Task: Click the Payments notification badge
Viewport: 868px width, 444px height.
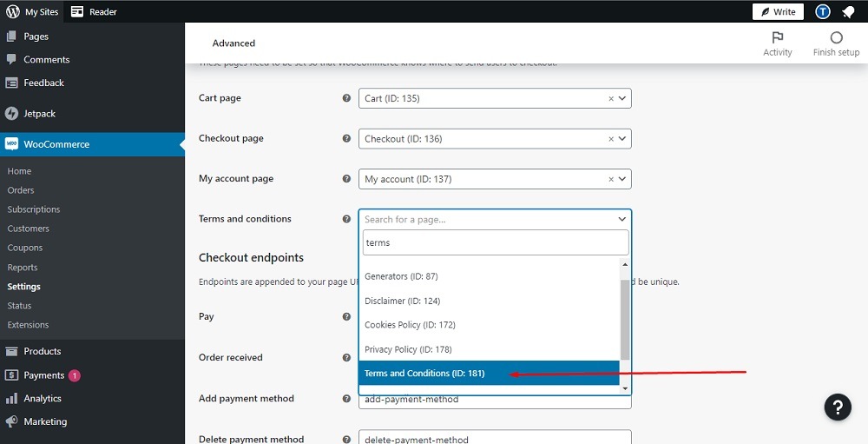Action: pos(74,376)
